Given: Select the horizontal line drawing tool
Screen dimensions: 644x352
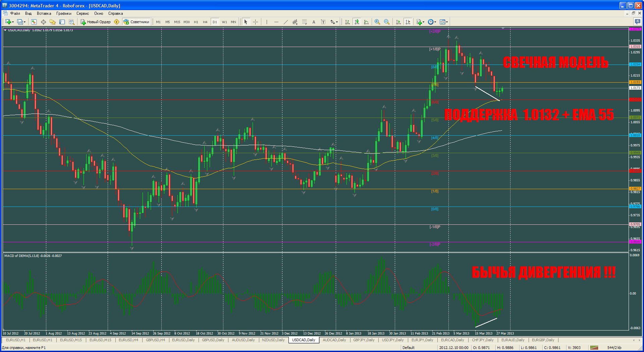Looking at the screenshot, I should click(x=276, y=22).
